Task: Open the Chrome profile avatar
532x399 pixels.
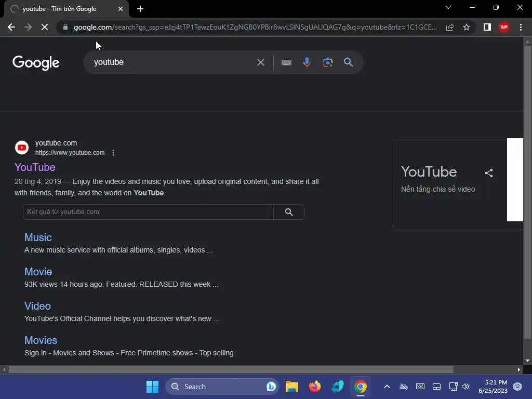Action: (504, 27)
